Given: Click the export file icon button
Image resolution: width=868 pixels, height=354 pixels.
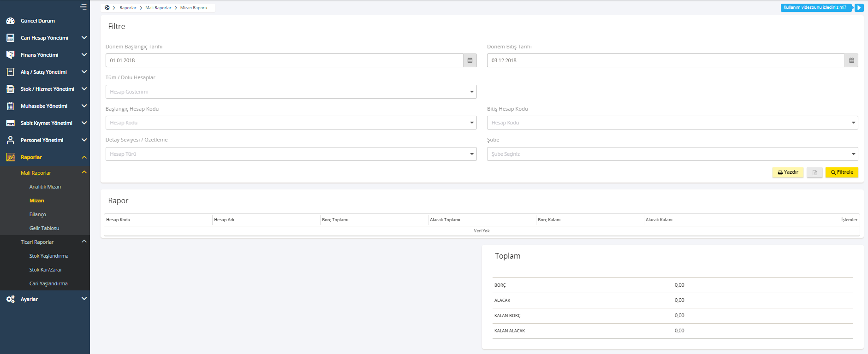Looking at the screenshot, I should [814, 172].
